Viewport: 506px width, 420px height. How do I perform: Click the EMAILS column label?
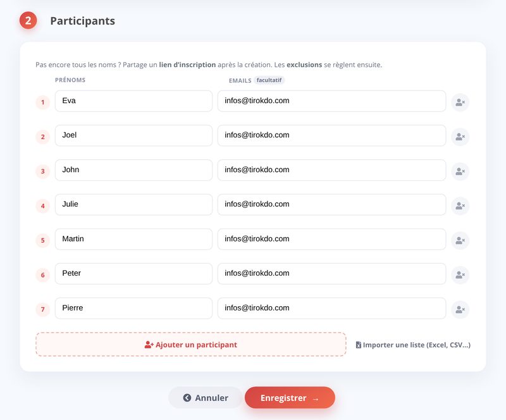[x=240, y=80]
